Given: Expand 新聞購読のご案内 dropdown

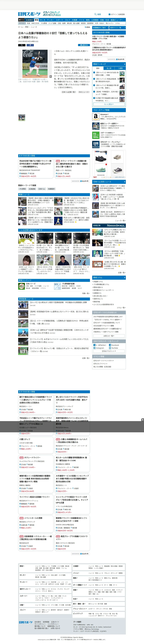Looking at the screenshot, I should click(x=100, y=28).
